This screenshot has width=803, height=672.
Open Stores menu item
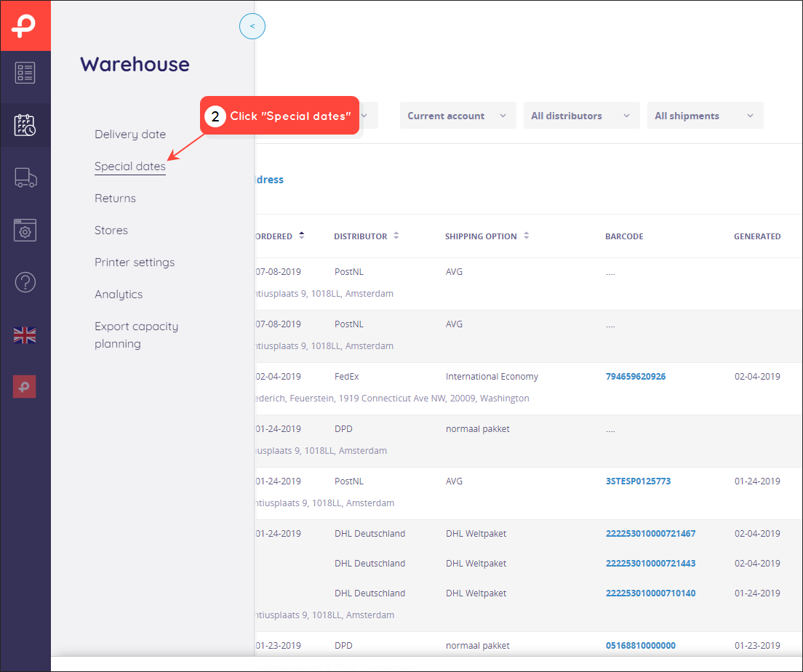pyautogui.click(x=111, y=231)
